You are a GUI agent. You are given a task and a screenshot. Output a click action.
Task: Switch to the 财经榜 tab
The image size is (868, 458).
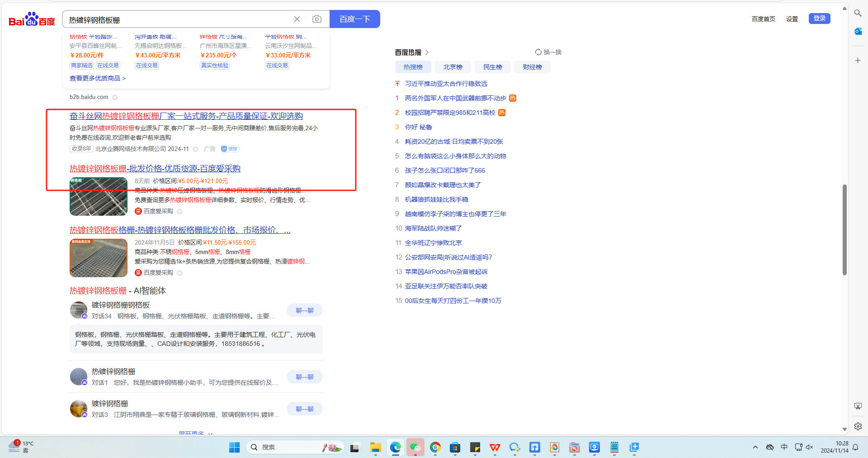click(x=532, y=67)
